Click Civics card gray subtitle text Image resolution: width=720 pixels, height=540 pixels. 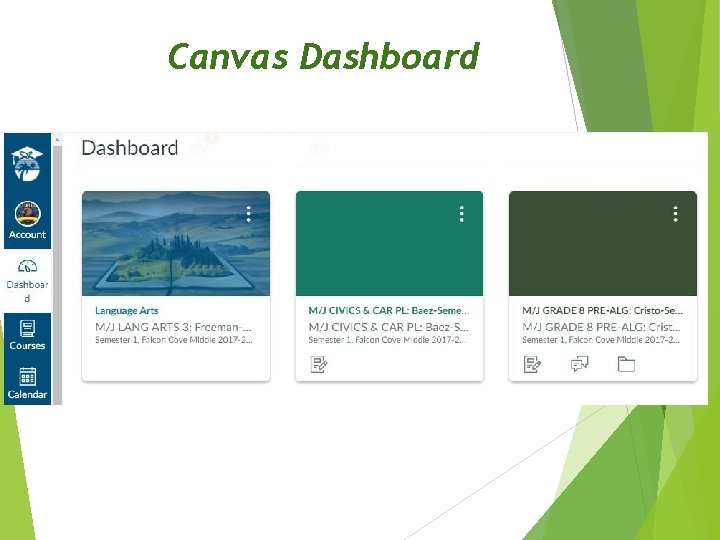[x=388, y=327]
